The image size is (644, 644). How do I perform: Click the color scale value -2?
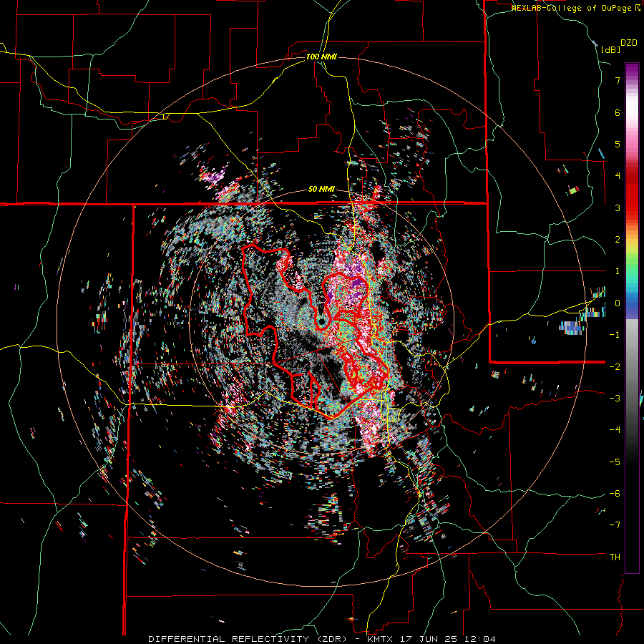pyautogui.click(x=615, y=366)
